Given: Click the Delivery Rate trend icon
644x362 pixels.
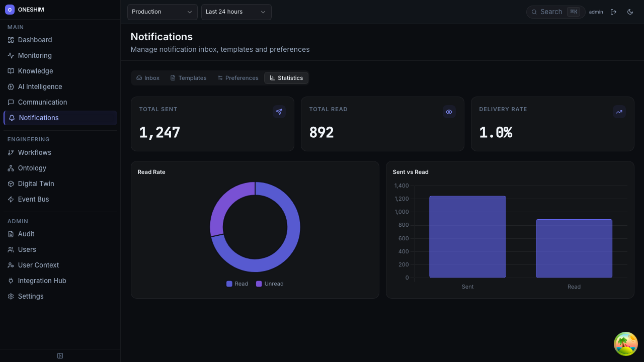Looking at the screenshot, I should pyautogui.click(x=619, y=112).
